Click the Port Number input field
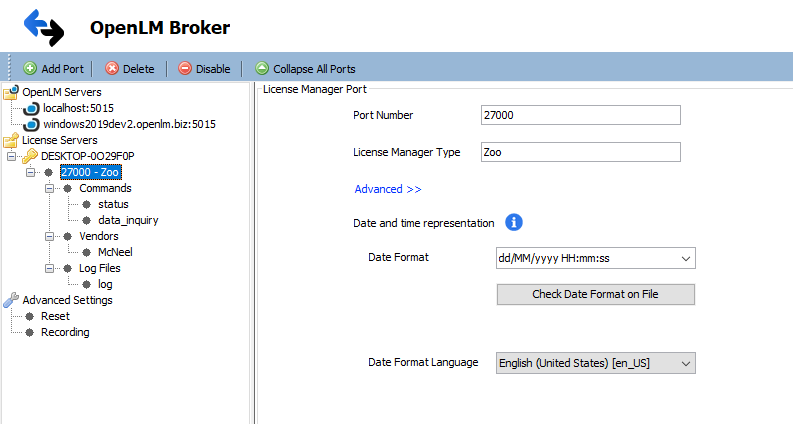Viewport: 793px width, 424px height. [580, 115]
